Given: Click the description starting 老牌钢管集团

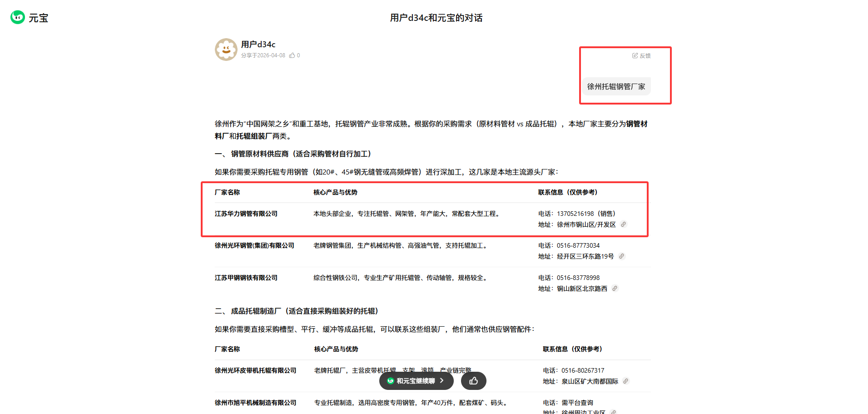Looking at the screenshot, I should (402, 245).
